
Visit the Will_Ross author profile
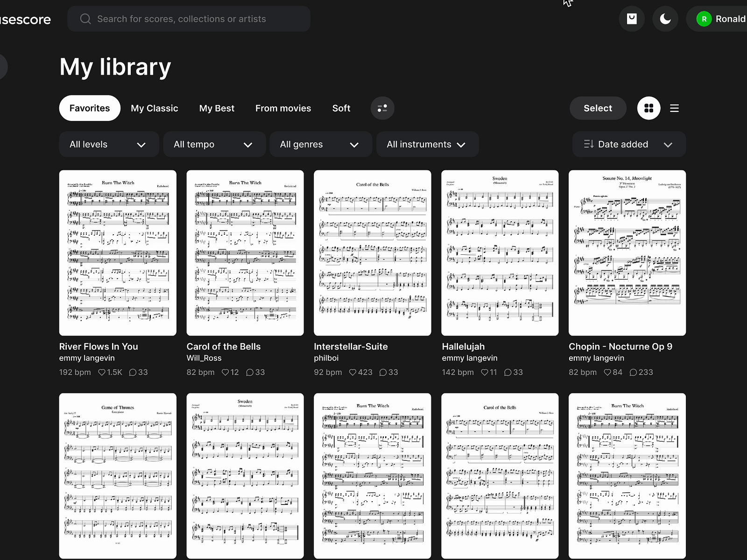click(204, 358)
